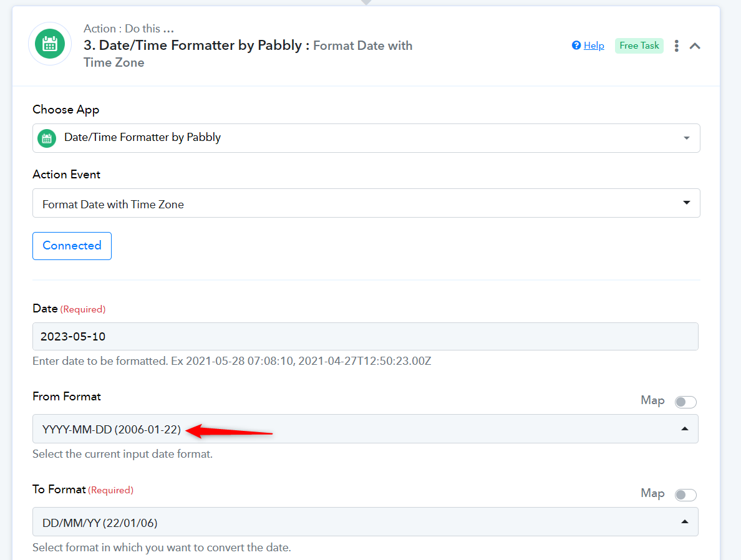Click the 'Select format in which you want' hint

[x=162, y=548]
